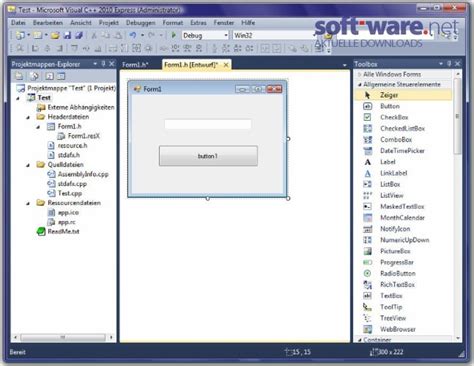Collapse the Ressourcendateien folder
This screenshot has width=474, height=366.
click(x=28, y=203)
